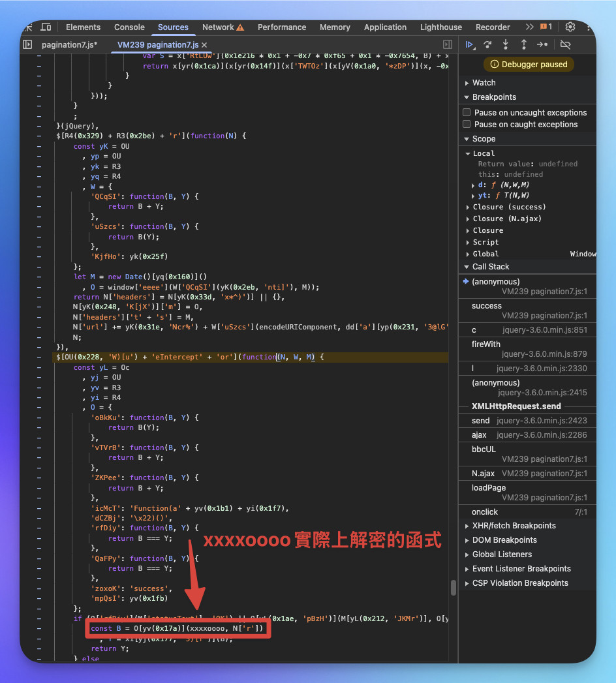Open the Memory tab
This screenshot has width=616, height=683.
tap(335, 27)
